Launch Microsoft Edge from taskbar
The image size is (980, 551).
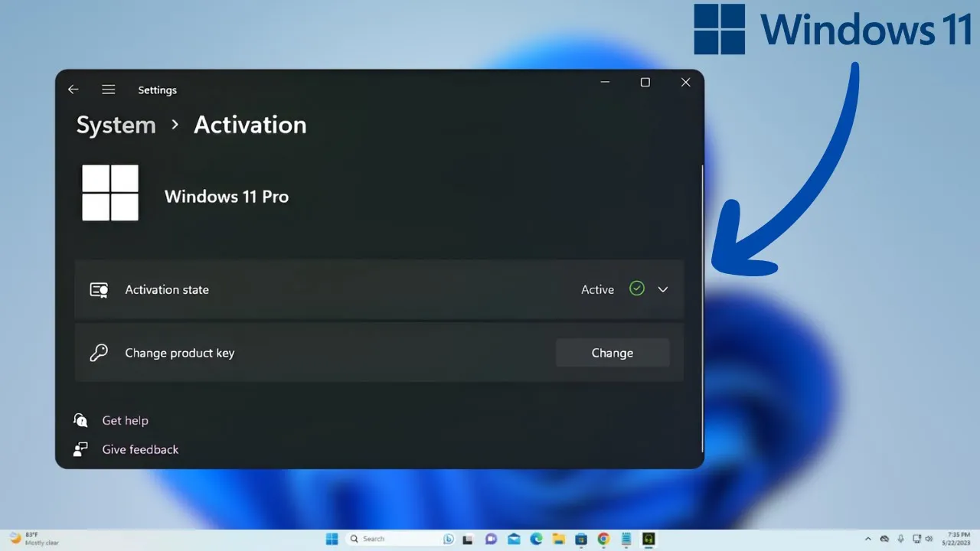tap(536, 539)
